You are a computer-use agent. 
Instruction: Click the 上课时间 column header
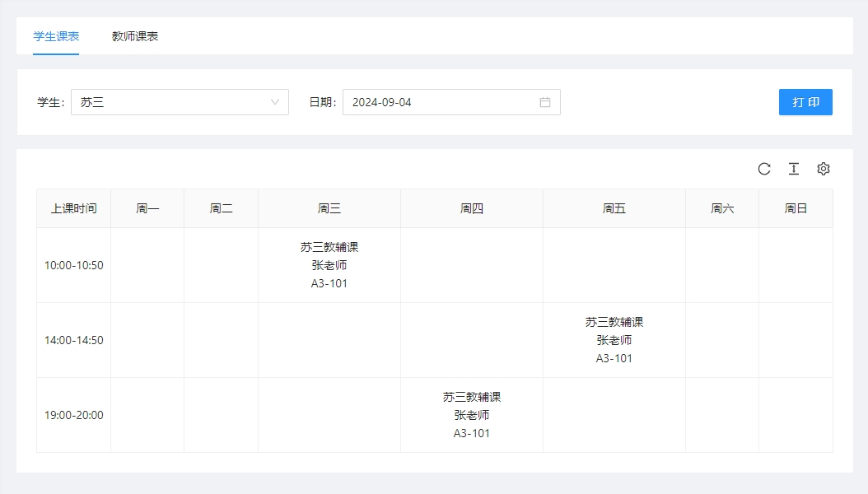click(x=74, y=209)
